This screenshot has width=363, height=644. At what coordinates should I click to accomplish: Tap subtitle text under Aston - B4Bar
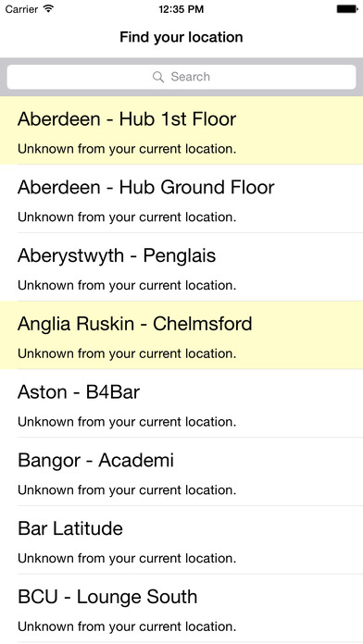[127, 422]
